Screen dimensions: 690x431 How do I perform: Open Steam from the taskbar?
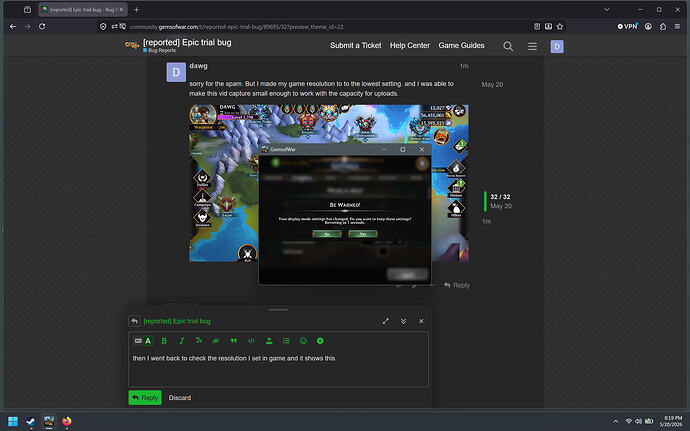tap(31, 421)
